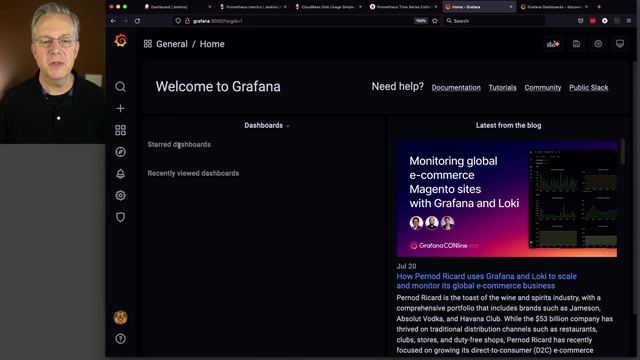This screenshot has width=640, height=360.
Task: Open Dashboard settings gear in top bar
Action: [598, 44]
